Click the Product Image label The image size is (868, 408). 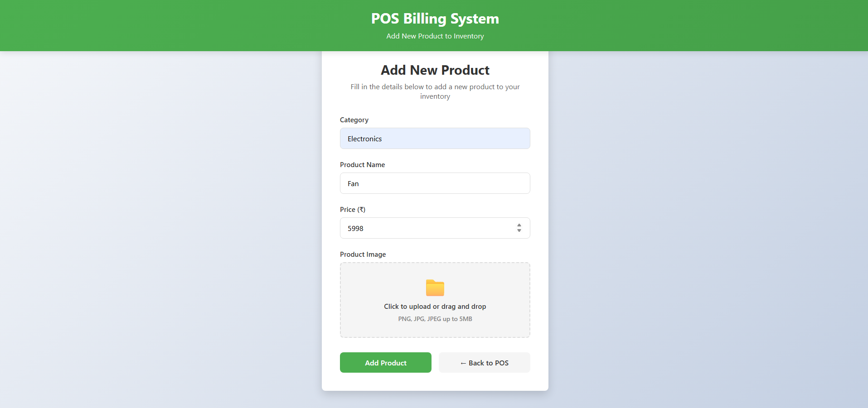click(x=363, y=254)
